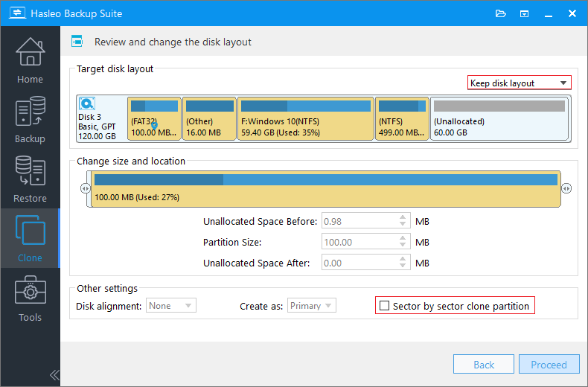Open the Create as Primary dropdown
This screenshot has width=588, height=387.
click(312, 306)
